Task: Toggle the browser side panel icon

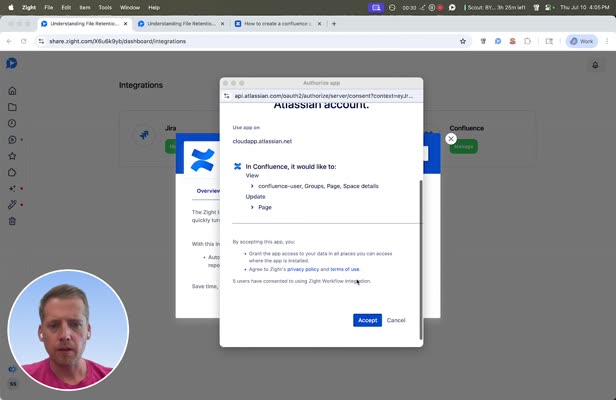Action: point(549,41)
